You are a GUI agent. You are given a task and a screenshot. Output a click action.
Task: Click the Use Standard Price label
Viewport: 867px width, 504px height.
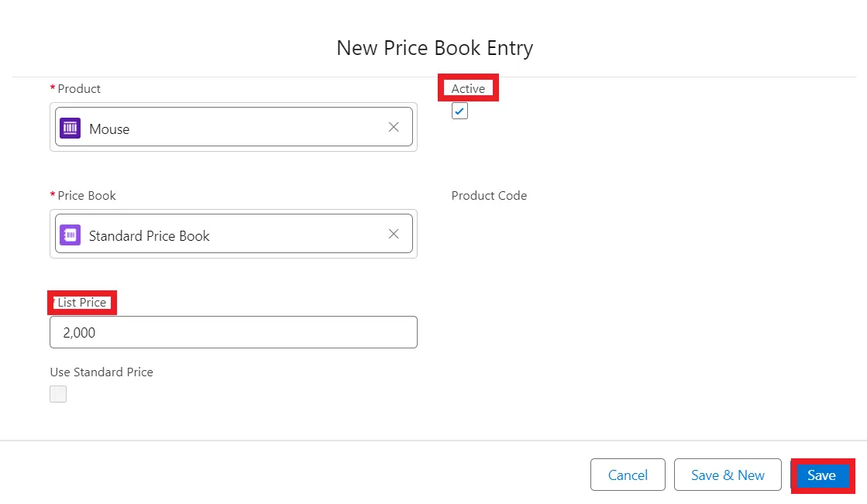click(101, 372)
